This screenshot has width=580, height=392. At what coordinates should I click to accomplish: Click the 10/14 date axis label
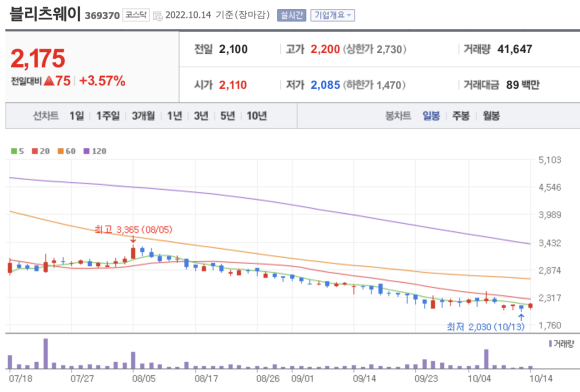541,378
